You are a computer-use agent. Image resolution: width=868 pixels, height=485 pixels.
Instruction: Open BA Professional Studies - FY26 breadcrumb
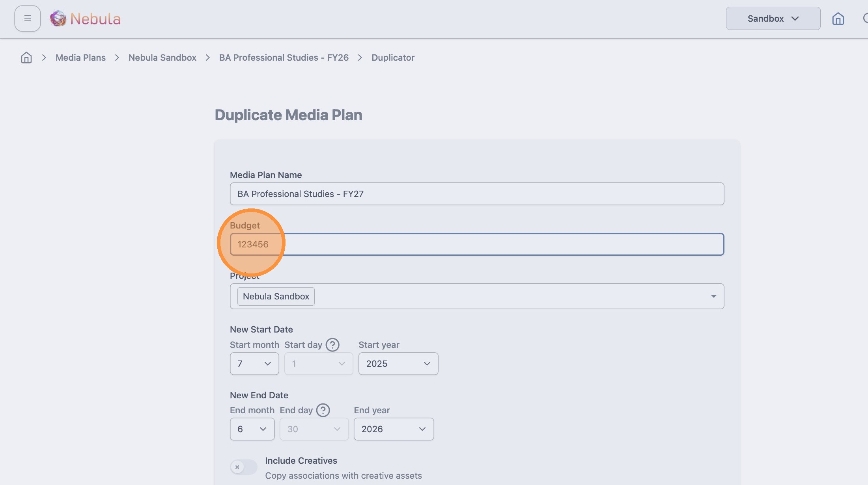point(284,58)
